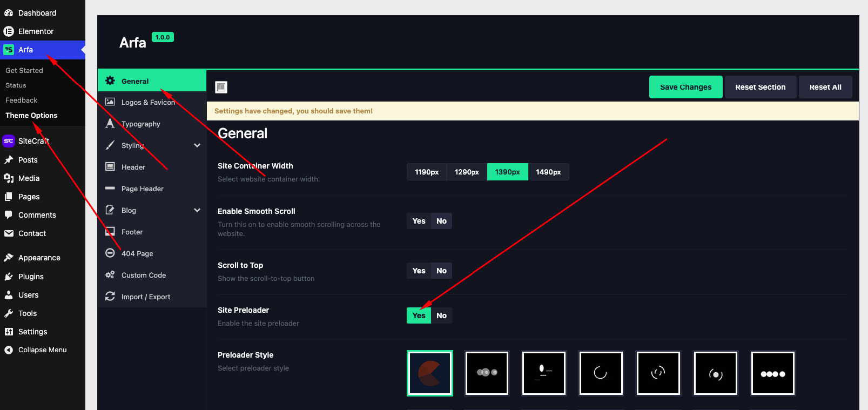868x410 pixels.
Task: Enable Smooth Scroll with Yes
Action: [x=419, y=221]
